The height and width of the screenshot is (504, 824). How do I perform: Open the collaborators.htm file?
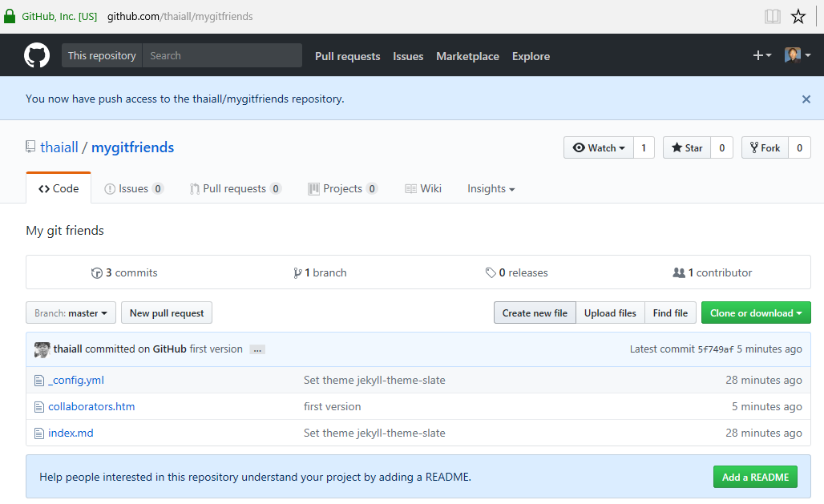[91, 406]
